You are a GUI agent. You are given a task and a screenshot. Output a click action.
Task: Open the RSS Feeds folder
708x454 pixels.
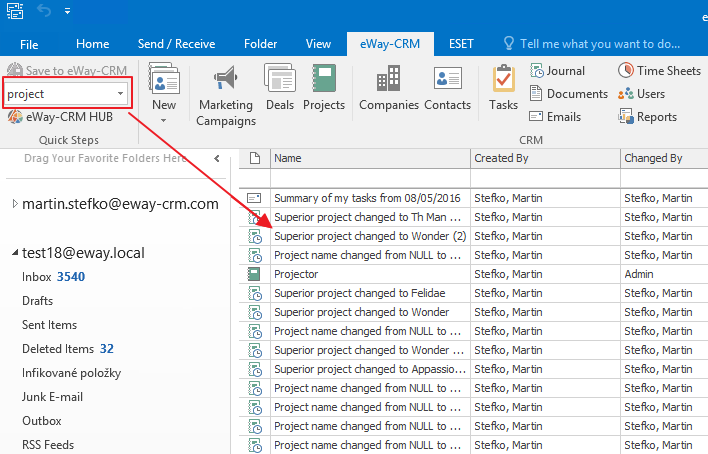coord(48,445)
